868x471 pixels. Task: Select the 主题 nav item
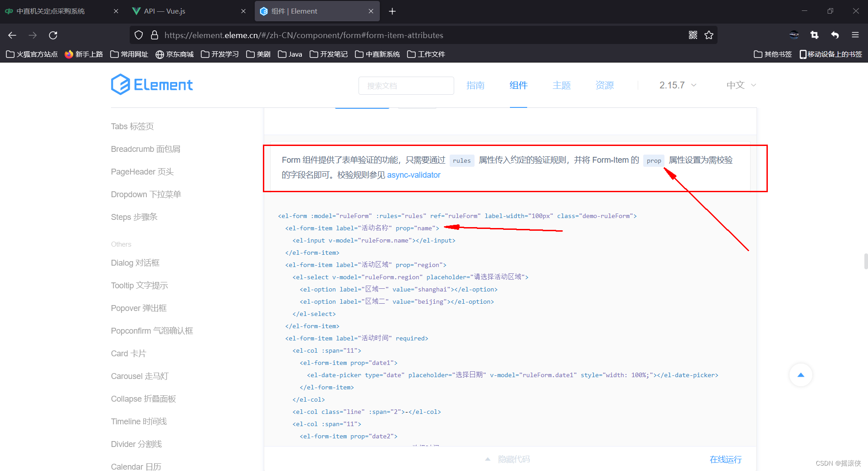[x=562, y=85]
